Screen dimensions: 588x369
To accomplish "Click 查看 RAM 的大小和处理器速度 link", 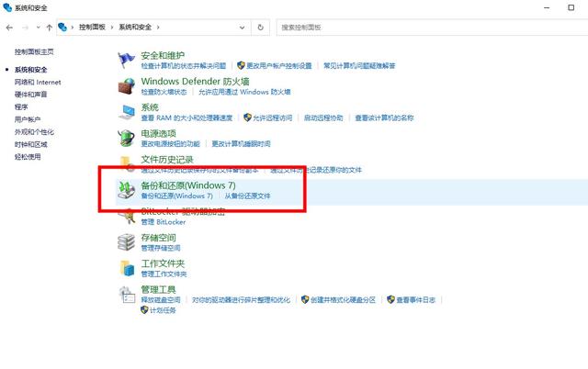I will coord(187,117).
